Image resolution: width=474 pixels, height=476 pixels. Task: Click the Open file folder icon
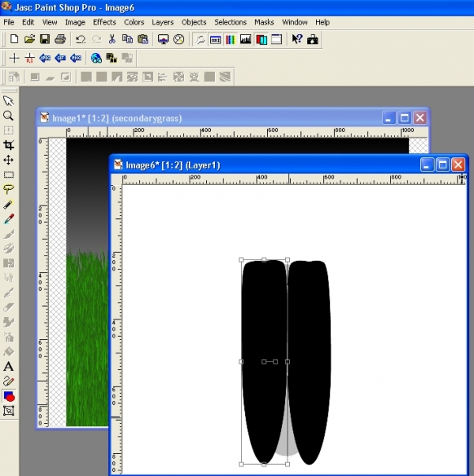(29, 40)
